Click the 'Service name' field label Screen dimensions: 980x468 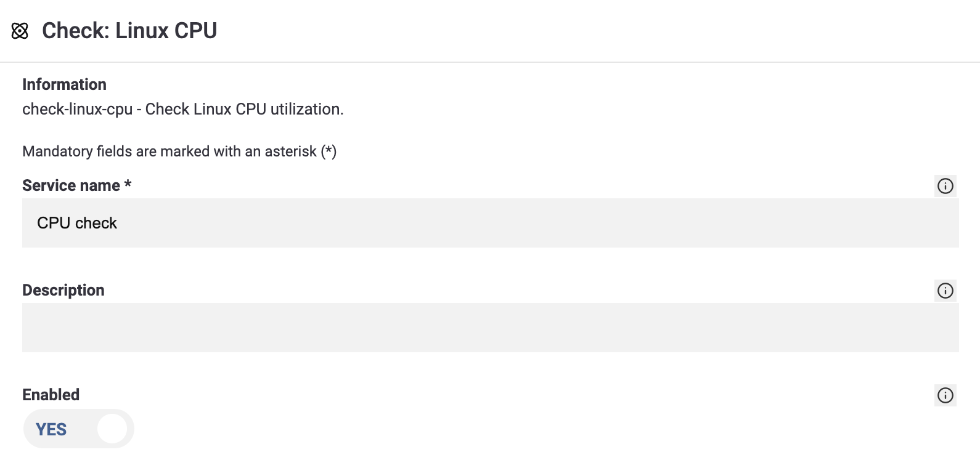pyautogui.click(x=71, y=185)
